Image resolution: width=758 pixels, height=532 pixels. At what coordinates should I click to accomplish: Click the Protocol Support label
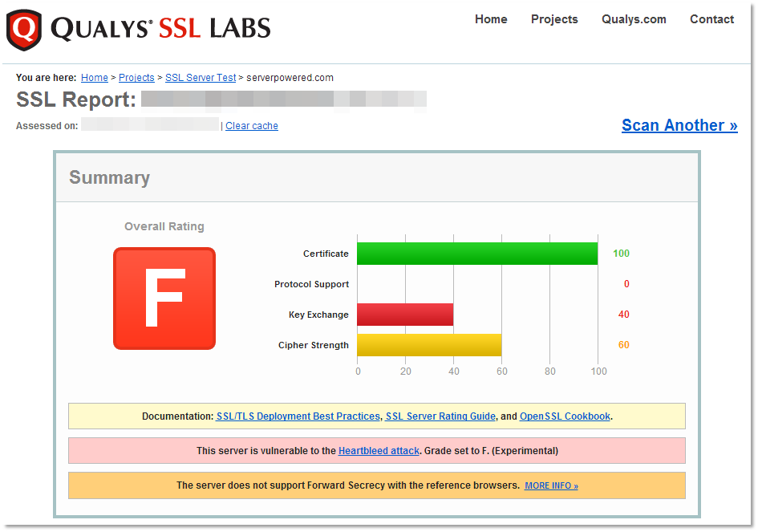311,284
